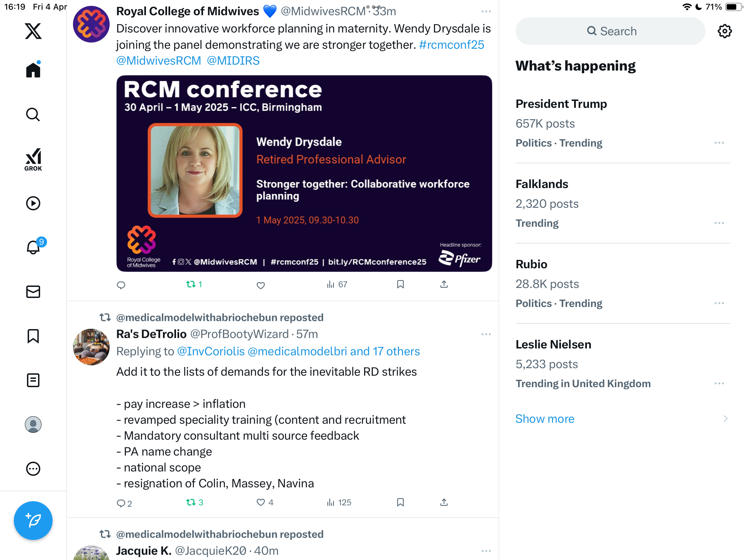This screenshot has width=747, height=560.
Task: Open the Leslie Nielsen trending topic
Action: 623,364
